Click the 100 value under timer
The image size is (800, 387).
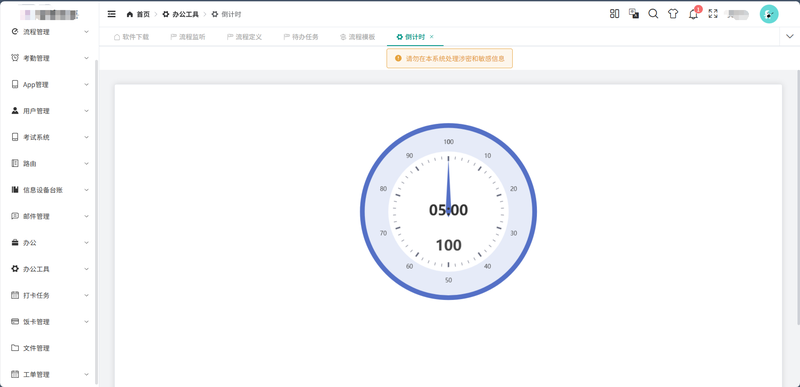pos(448,245)
